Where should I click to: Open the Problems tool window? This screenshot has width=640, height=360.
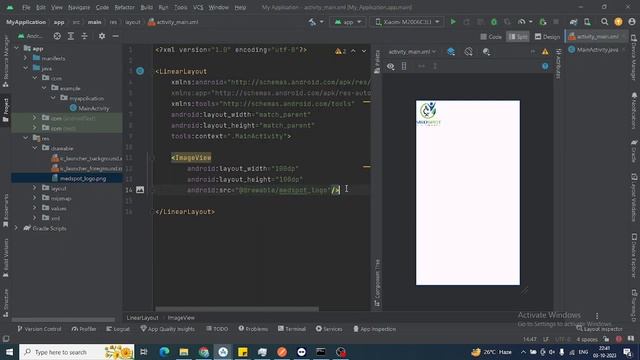pyautogui.click(x=253, y=329)
